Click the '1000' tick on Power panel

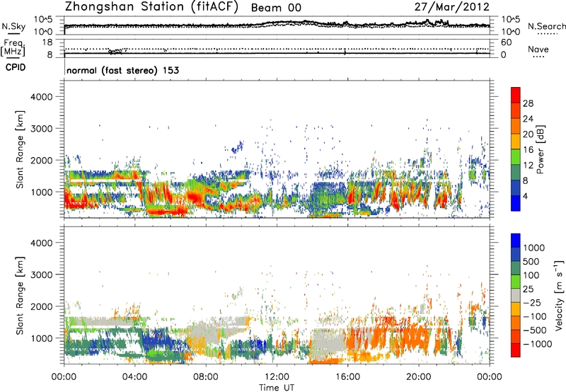click(42, 192)
